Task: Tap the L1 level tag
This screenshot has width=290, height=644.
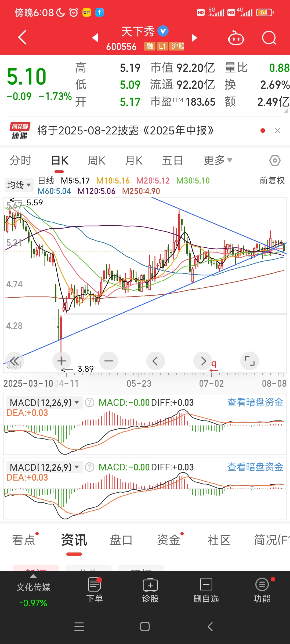Action: point(162,46)
